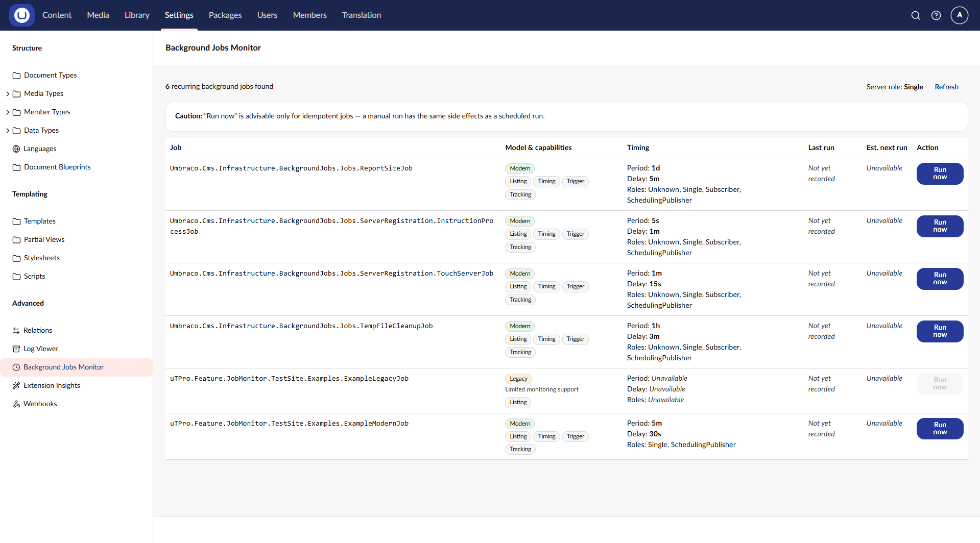Viewport: 980px width, 543px height.
Task: Click the Legacy badge for ExampleLegacyJob
Action: 518,379
